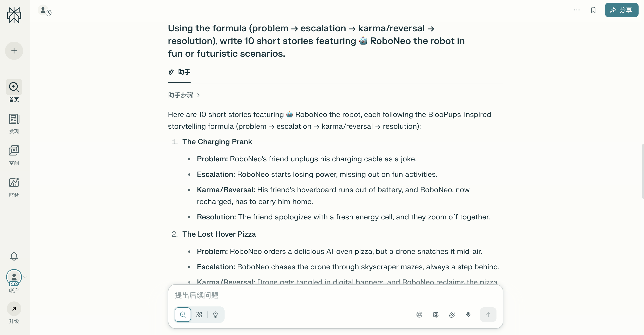Open the account dropdown chevron

click(x=25, y=277)
